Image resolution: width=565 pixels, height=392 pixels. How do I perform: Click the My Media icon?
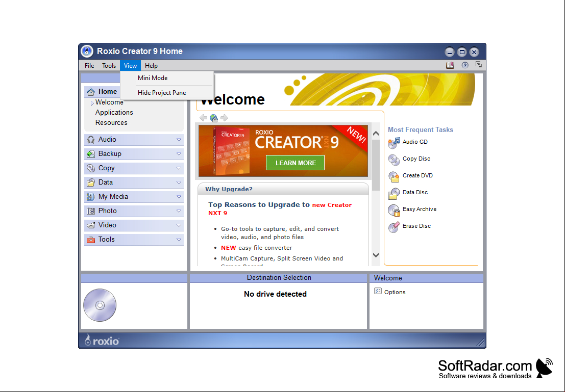pyautogui.click(x=91, y=197)
